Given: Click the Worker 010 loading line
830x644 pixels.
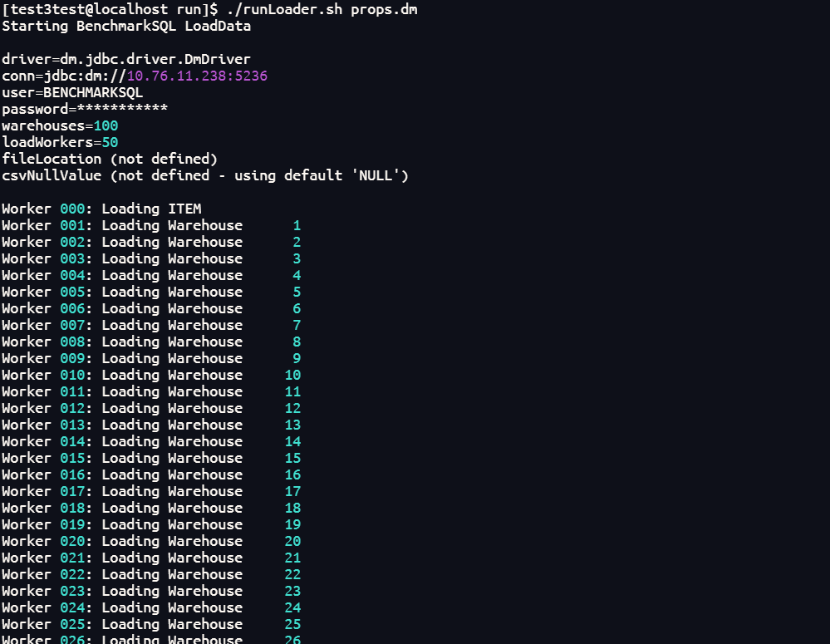Looking at the screenshot, I should coord(151,375).
